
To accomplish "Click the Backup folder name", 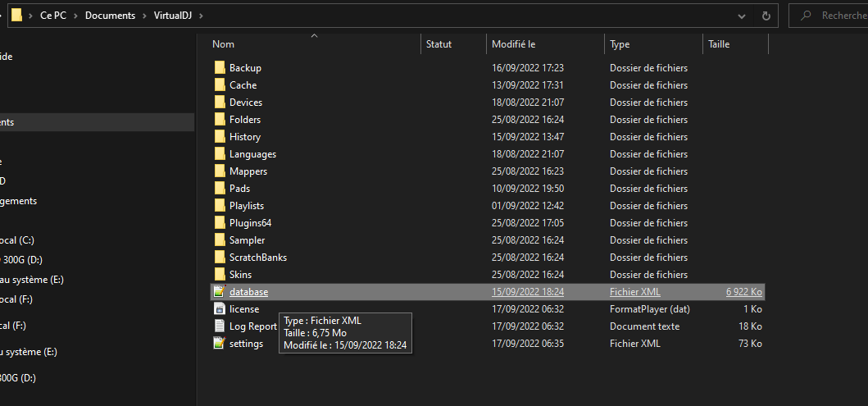I will click(245, 67).
